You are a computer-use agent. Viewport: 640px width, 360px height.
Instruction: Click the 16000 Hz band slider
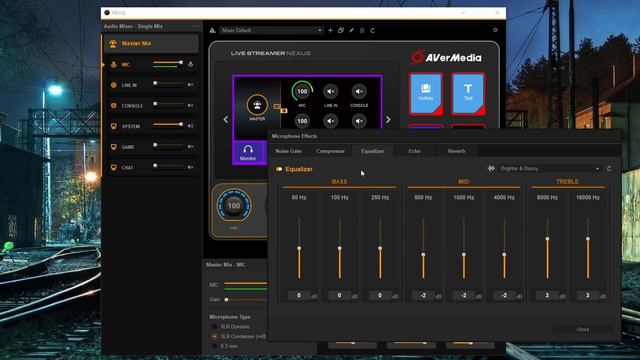[x=588, y=248]
